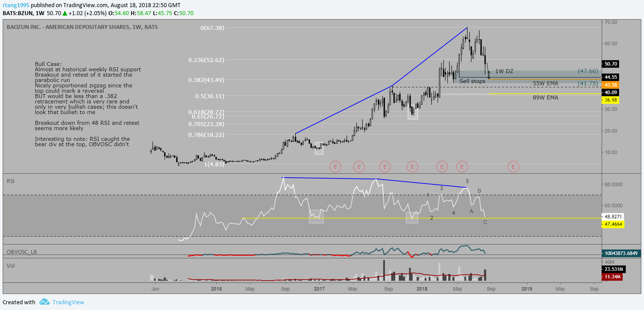Click the 1W DZ annotation
The image size is (644, 310).
504,71
